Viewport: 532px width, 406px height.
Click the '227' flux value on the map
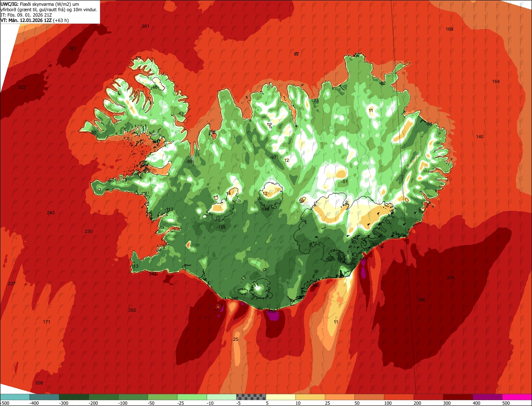[12, 284]
